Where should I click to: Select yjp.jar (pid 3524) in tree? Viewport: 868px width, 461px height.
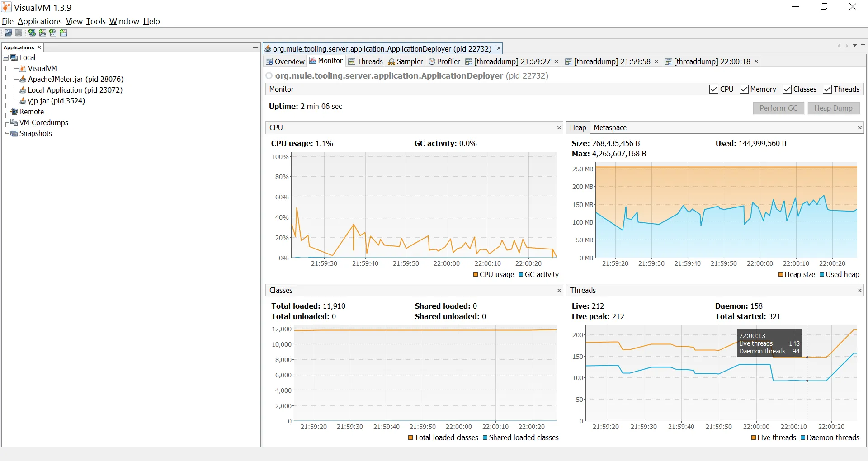[x=57, y=101]
